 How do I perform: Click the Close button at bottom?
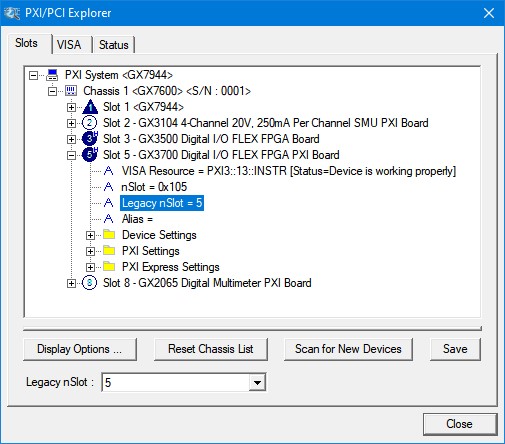pyautogui.click(x=460, y=424)
